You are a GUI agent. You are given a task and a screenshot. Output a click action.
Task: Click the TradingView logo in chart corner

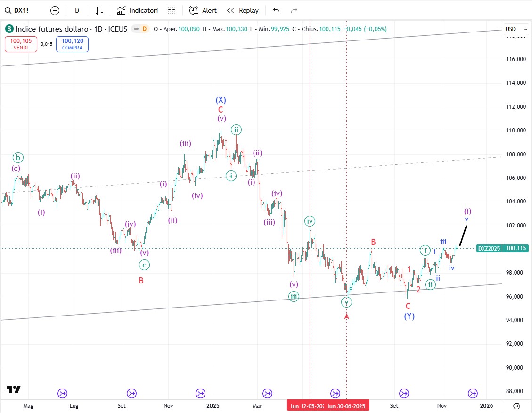point(14,389)
